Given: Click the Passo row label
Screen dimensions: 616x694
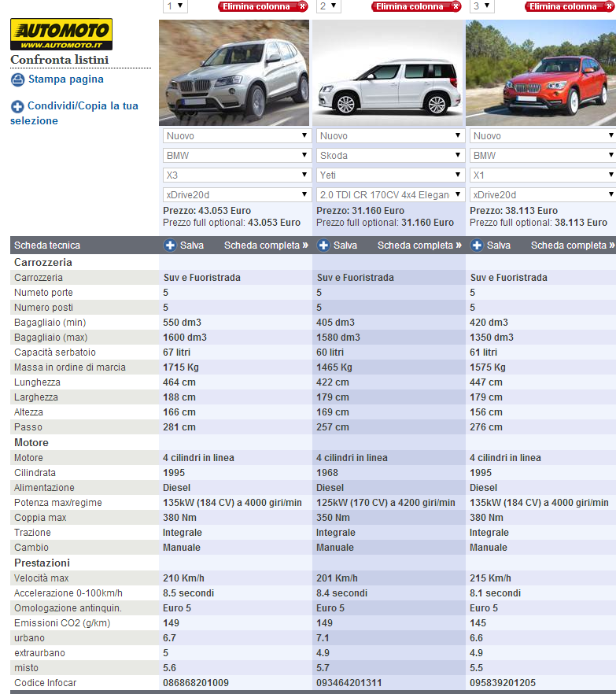Looking at the screenshot, I should pos(28,427).
